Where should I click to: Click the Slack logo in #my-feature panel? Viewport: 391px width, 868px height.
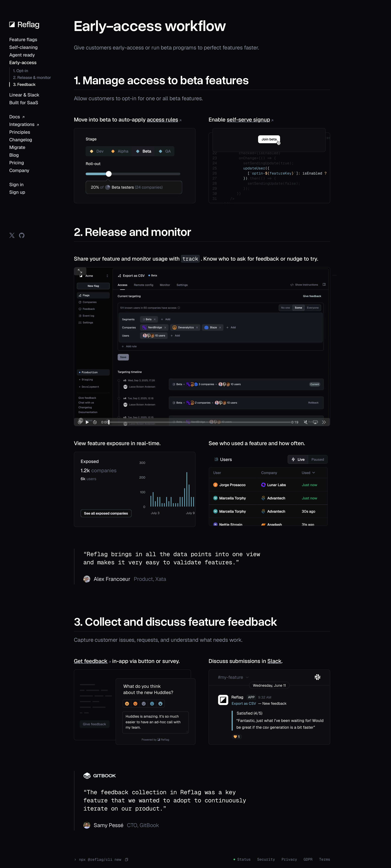coord(317,677)
